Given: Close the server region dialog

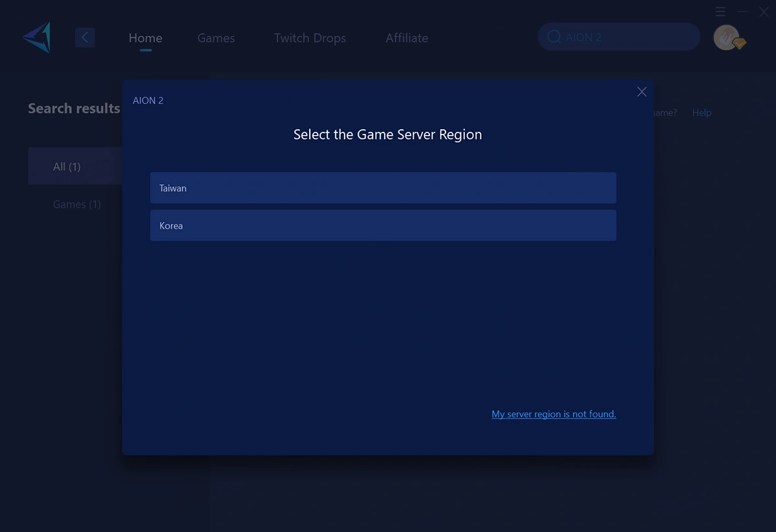Looking at the screenshot, I should click(641, 92).
